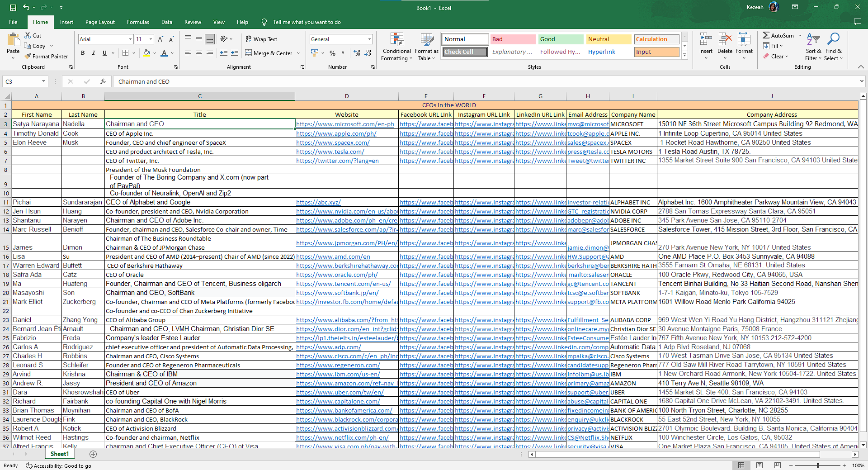
Task: Open the tesla.com website link
Action: pyautogui.click(x=330, y=152)
